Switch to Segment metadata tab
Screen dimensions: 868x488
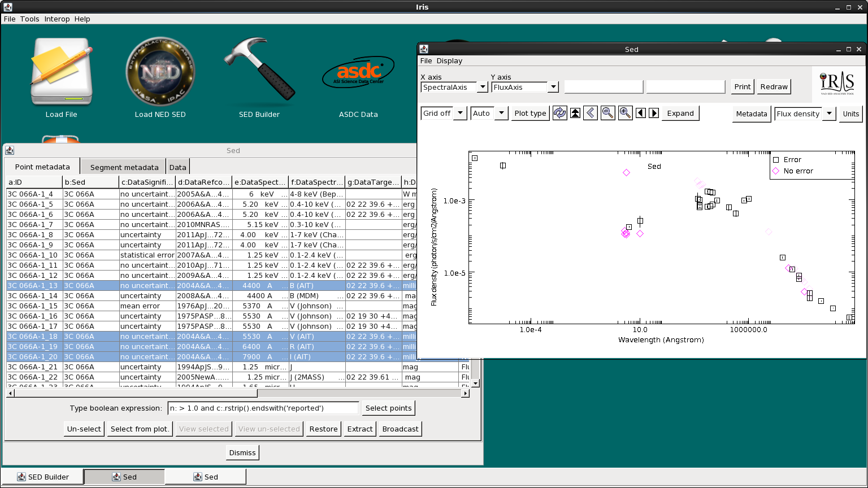pyautogui.click(x=124, y=167)
